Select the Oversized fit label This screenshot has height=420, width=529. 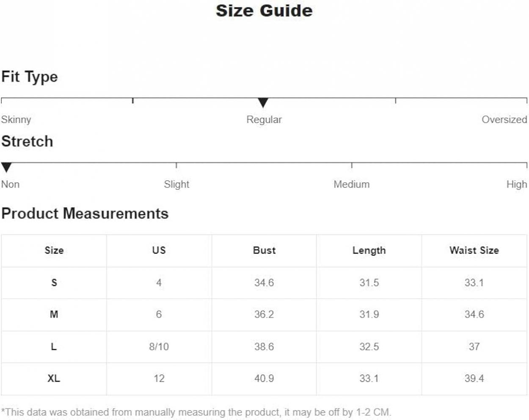pos(504,120)
